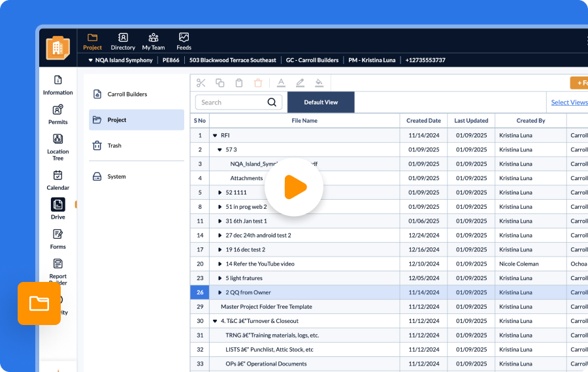Viewport: 588px width, 372px height.
Task: Click the PE866 project code
Action: (x=171, y=60)
